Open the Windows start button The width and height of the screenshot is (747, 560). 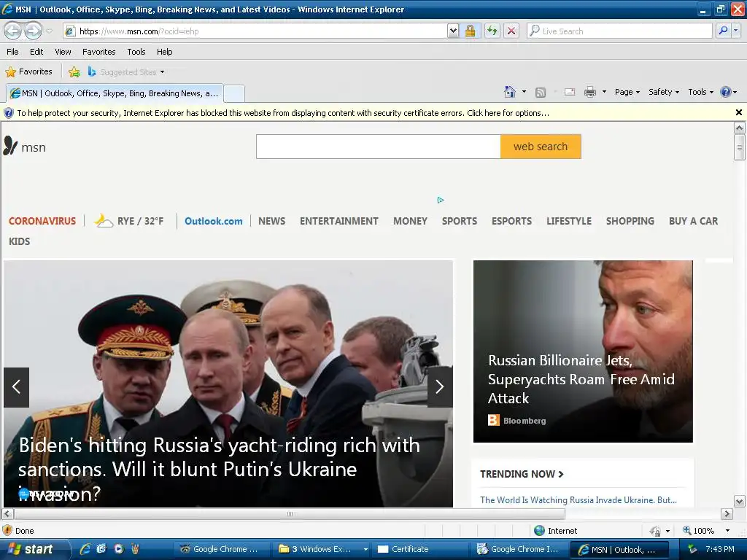tap(35, 549)
